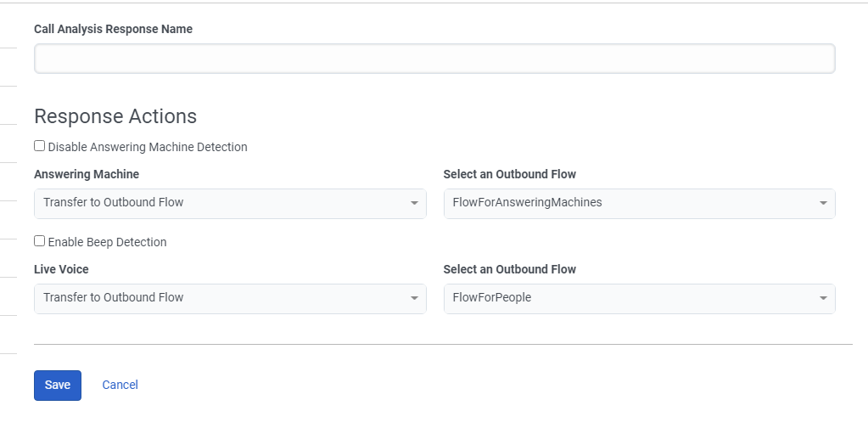The width and height of the screenshot is (868, 428).
Task: Click the "Call Analysis Response Name" label
Action: (113, 29)
